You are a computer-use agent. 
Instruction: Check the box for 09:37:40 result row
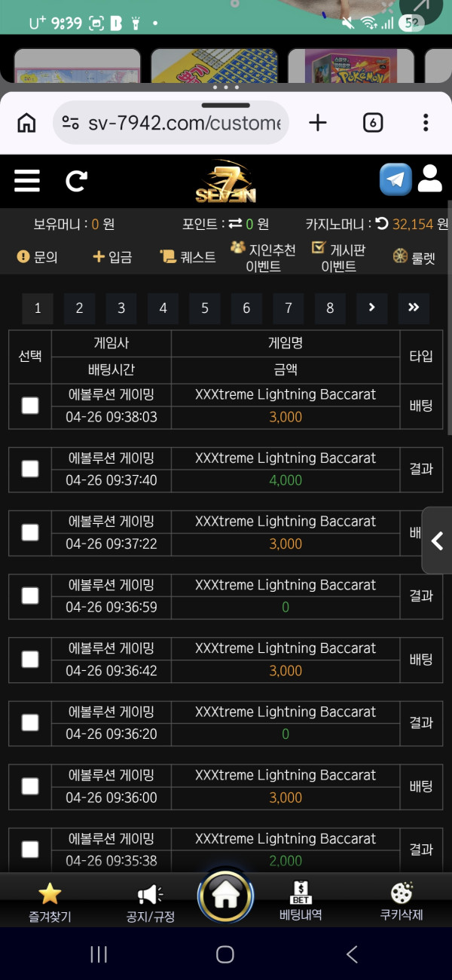click(30, 469)
